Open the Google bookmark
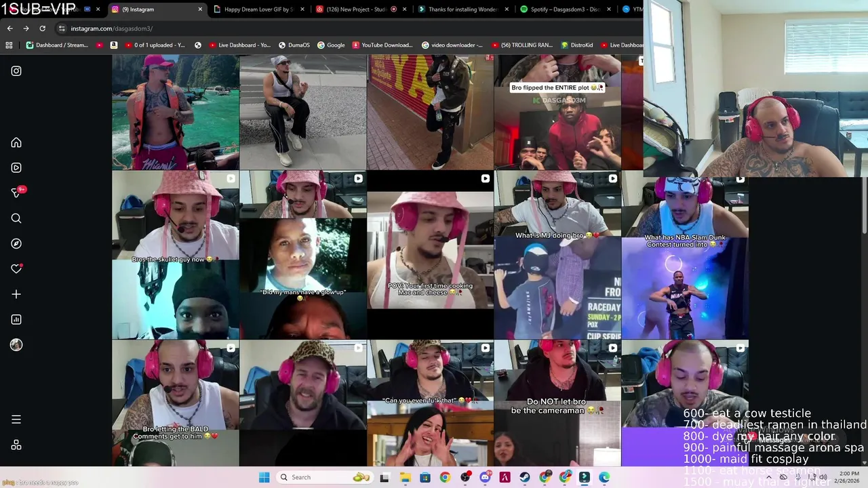This screenshot has height=488, width=868. click(x=330, y=45)
